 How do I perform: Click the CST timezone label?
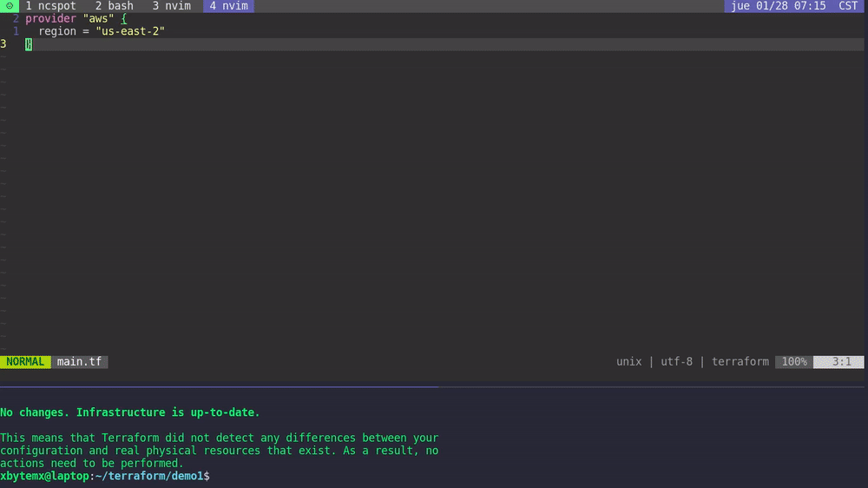(x=847, y=6)
